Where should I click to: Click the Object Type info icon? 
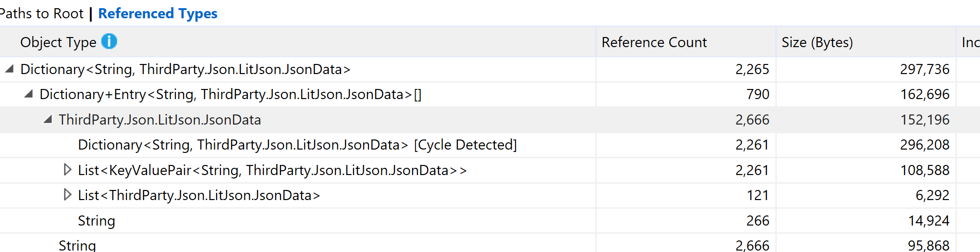[109, 41]
